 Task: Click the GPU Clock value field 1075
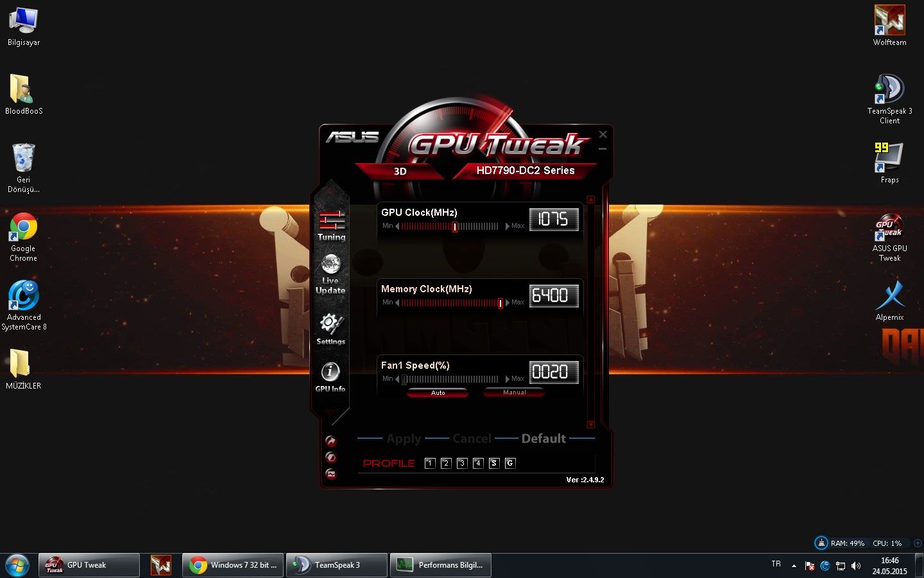click(554, 219)
